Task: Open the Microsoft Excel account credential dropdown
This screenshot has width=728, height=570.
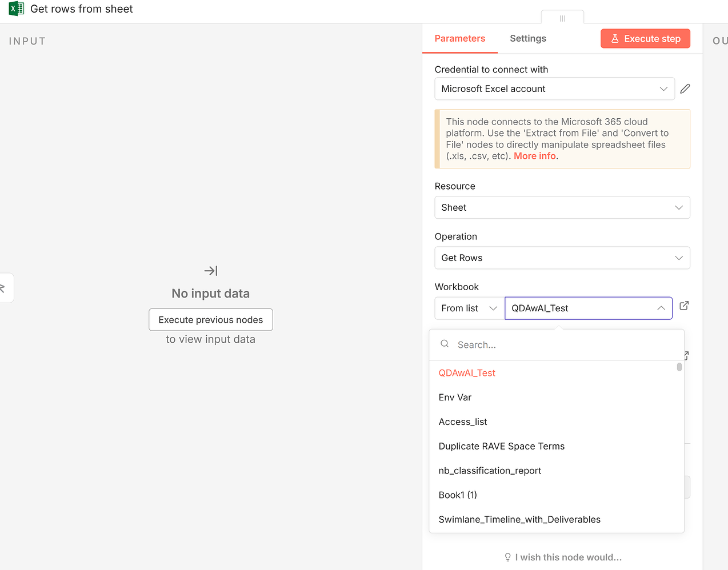Action: coord(554,89)
